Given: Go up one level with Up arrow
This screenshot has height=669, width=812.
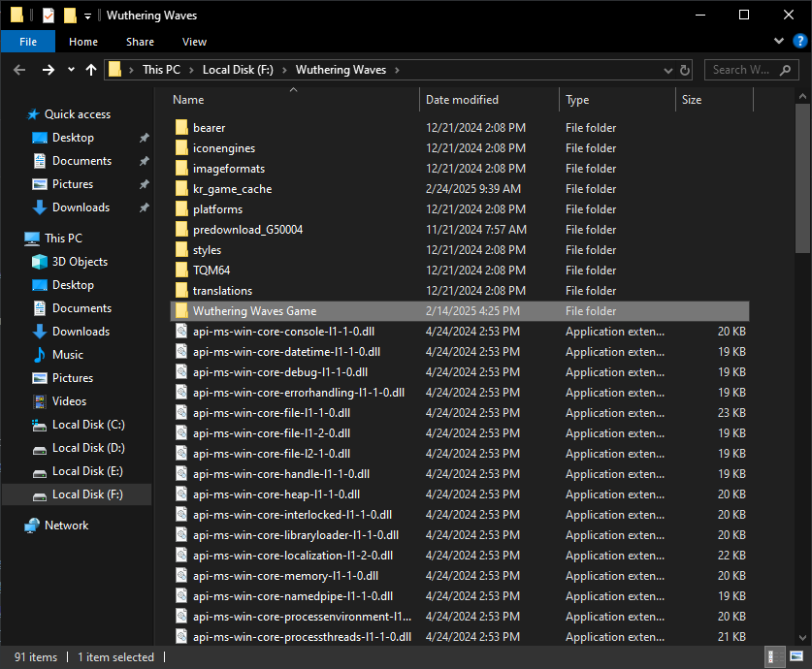Looking at the screenshot, I should 91,70.
